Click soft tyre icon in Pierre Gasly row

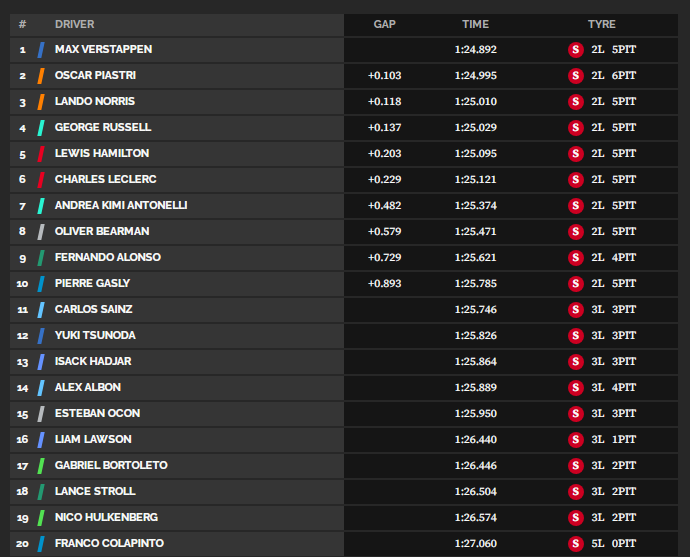(x=576, y=284)
